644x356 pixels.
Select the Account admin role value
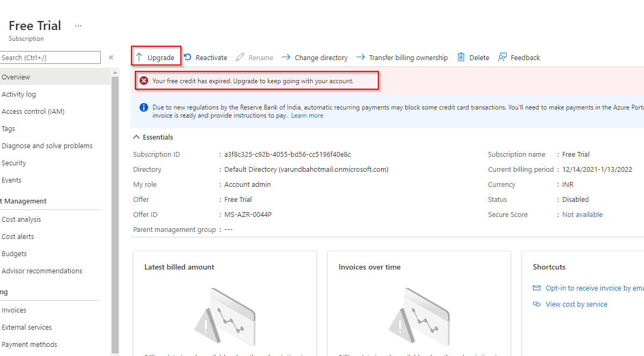tap(247, 184)
